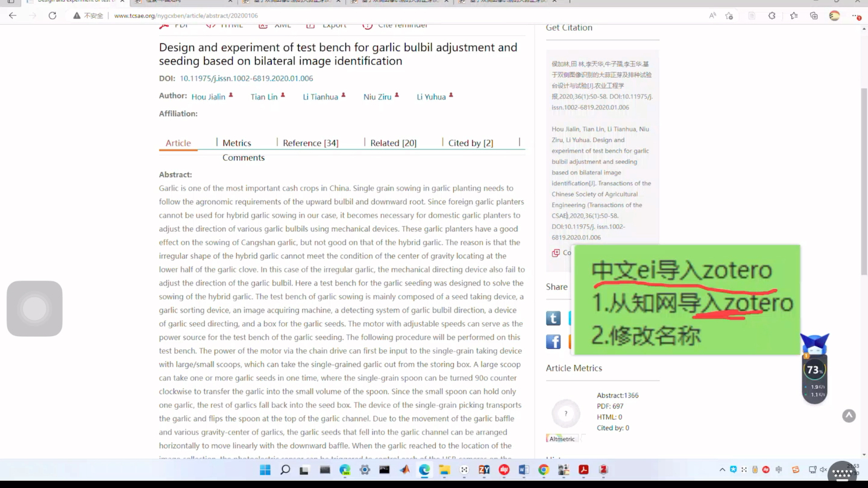Switch to the Comments tab
This screenshot has height=488, width=868.
point(244,158)
